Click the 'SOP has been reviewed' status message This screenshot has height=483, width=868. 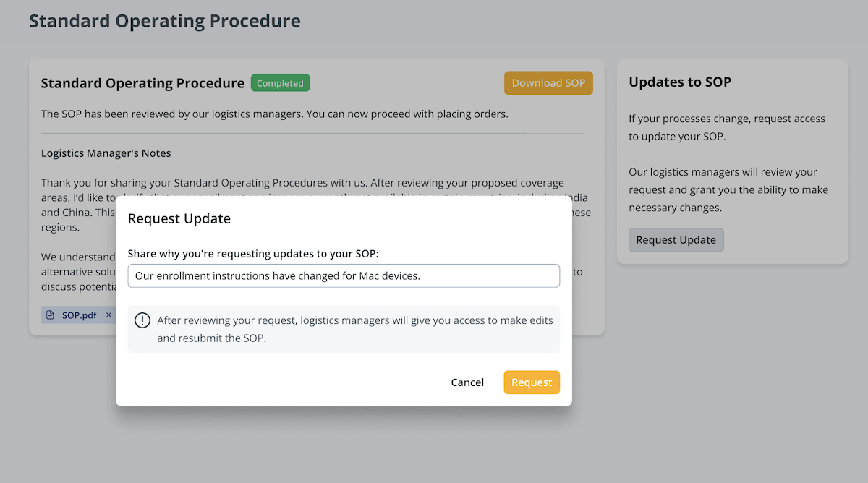(275, 114)
